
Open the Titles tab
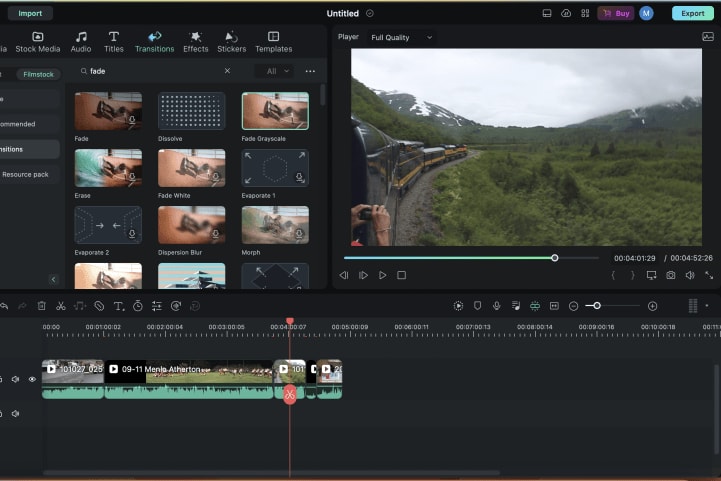pos(114,41)
